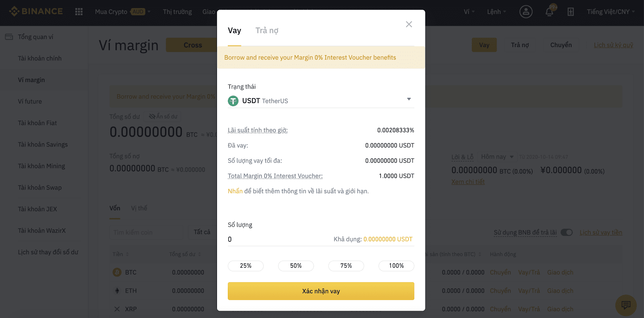Close the borrow dialog with X
The width and height of the screenshot is (644, 318).
409,24
